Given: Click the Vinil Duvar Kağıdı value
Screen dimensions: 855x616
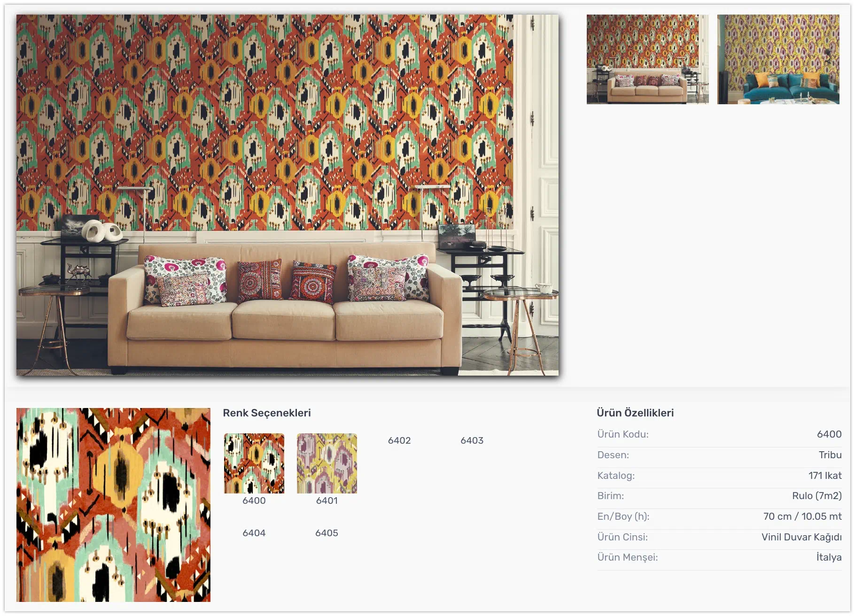Looking at the screenshot, I should (801, 537).
